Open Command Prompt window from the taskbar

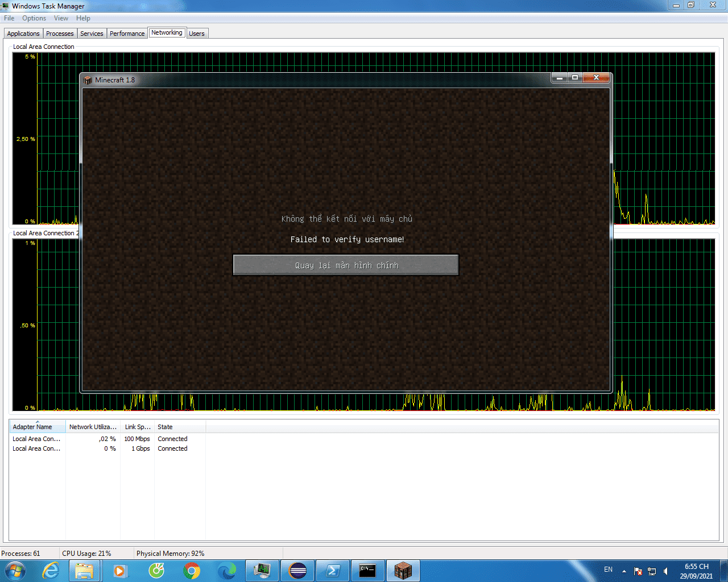click(367, 571)
